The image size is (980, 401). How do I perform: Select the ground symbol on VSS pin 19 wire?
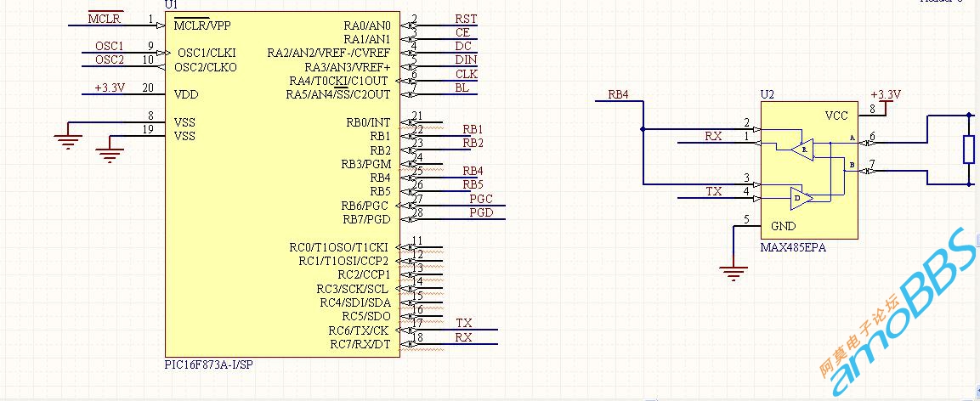(110, 155)
